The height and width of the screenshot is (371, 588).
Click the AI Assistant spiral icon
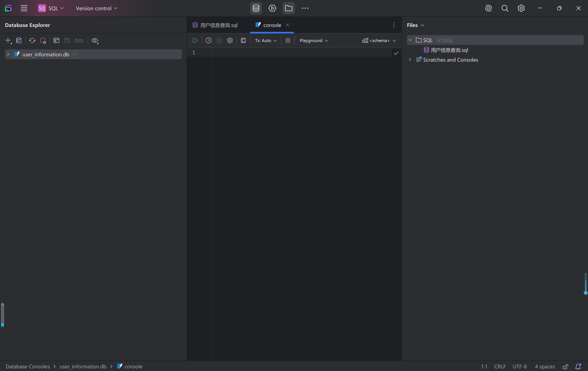coord(488,8)
